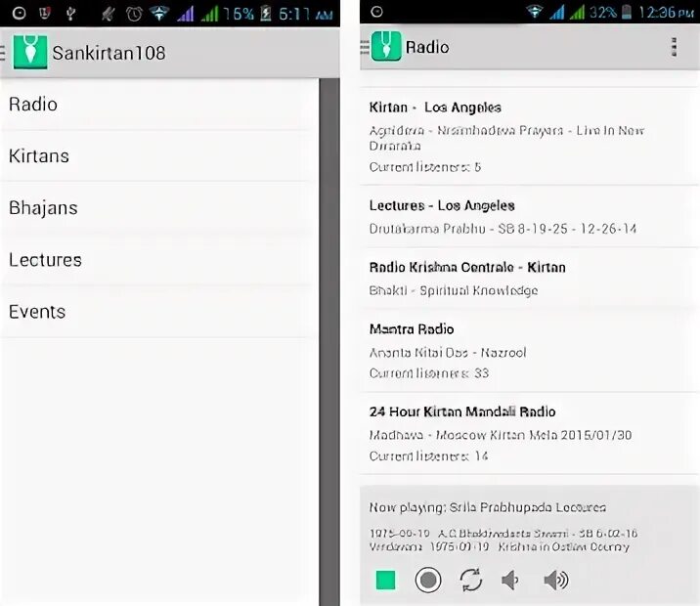Open the Kirtans menu item
The image size is (700, 606).
tap(159, 156)
